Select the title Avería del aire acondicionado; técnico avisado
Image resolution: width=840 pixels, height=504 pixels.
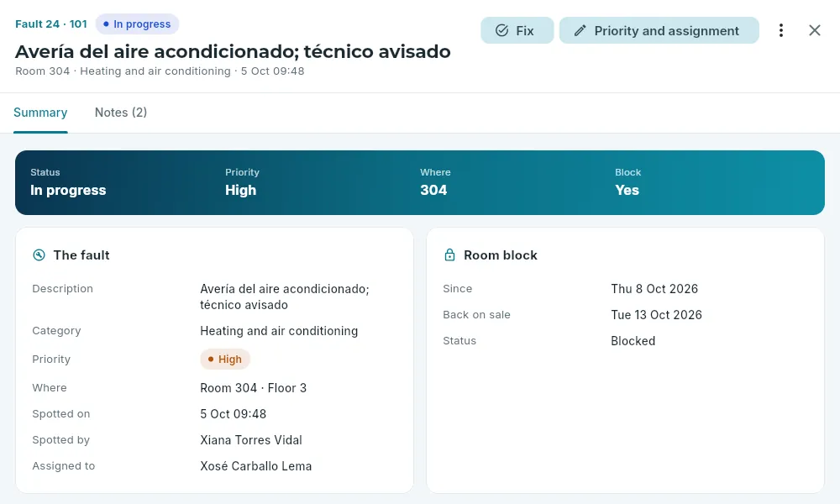[233, 51]
